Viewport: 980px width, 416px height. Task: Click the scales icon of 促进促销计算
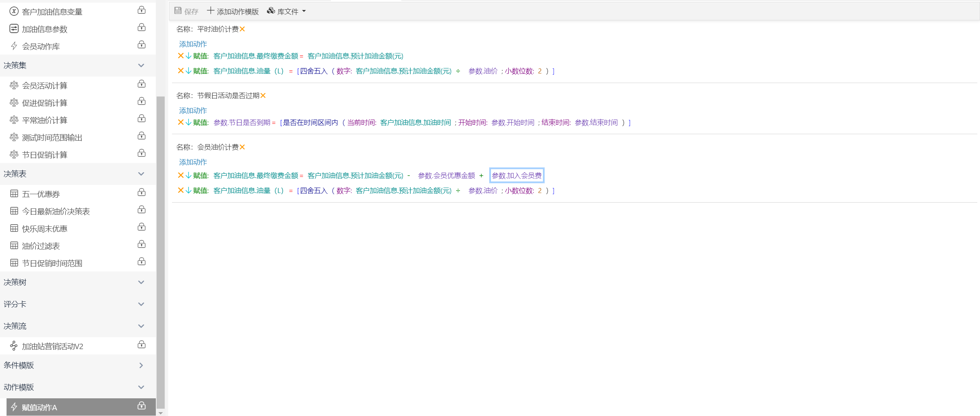[x=14, y=103]
